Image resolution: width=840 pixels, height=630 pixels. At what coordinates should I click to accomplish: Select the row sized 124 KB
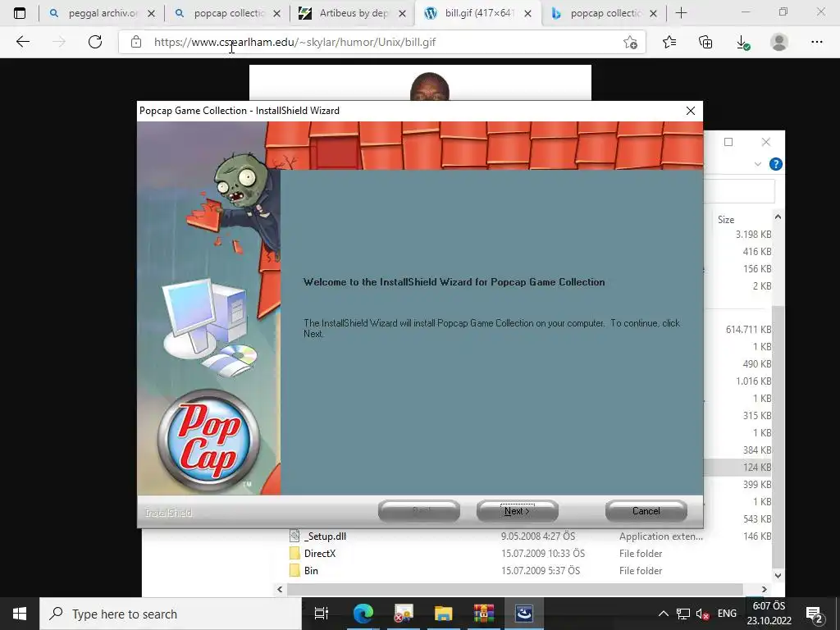(x=738, y=467)
